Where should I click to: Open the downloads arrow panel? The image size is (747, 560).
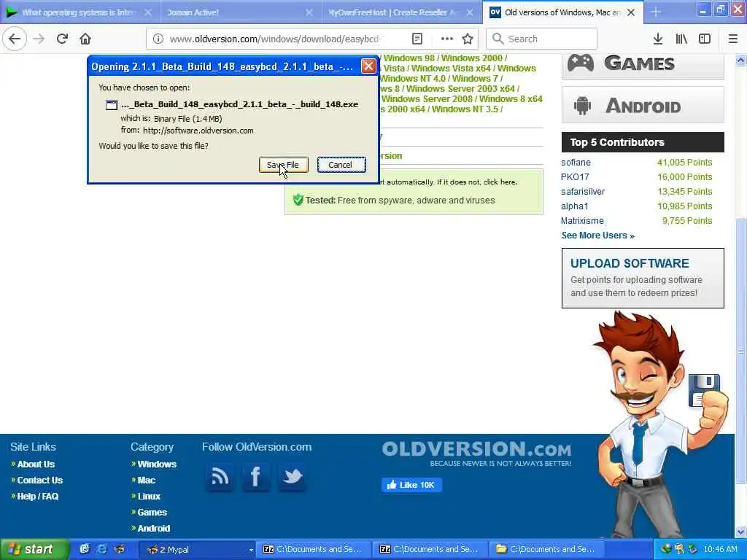point(658,39)
